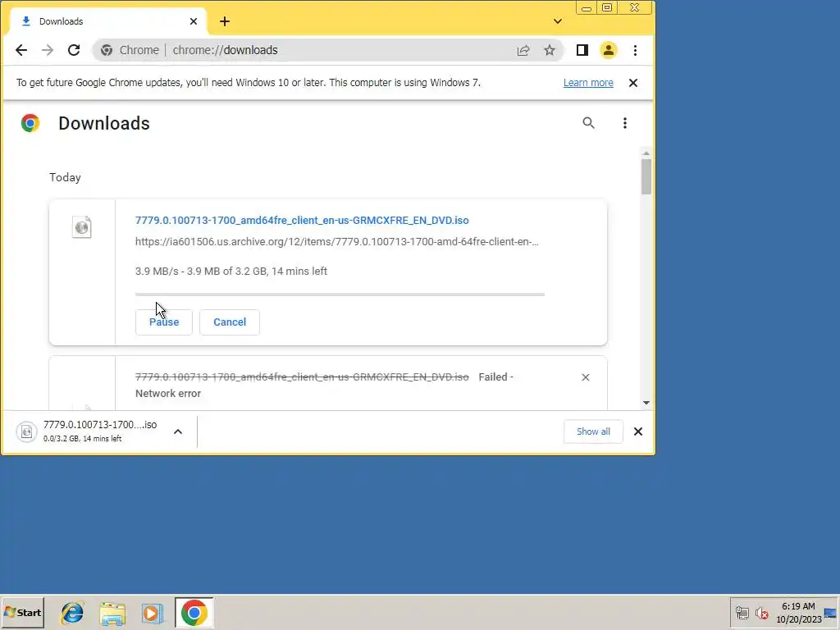Bookmark this tab with star icon
840x630 pixels.
click(549, 50)
